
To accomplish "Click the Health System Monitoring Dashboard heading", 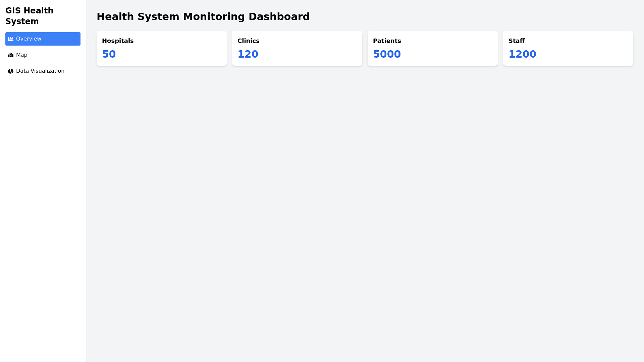I will point(203,17).
